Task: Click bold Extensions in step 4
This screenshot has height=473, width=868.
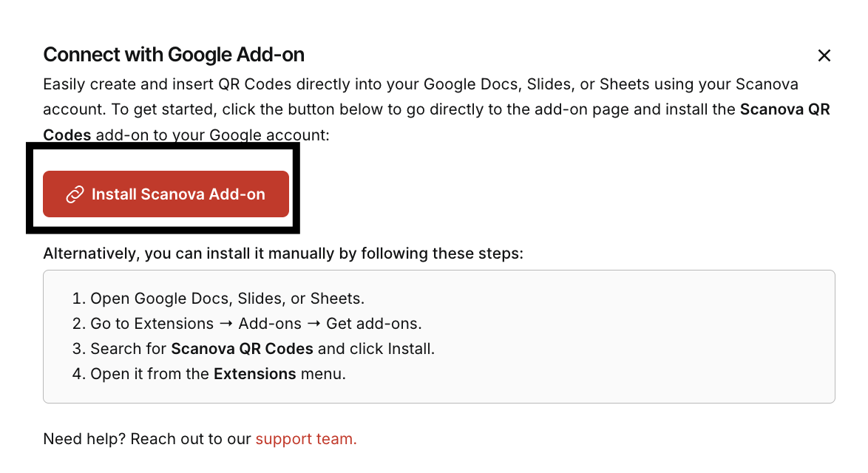Action: coord(254,374)
